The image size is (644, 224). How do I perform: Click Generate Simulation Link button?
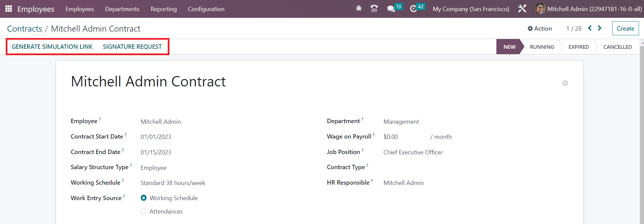click(x=52, y=47)
